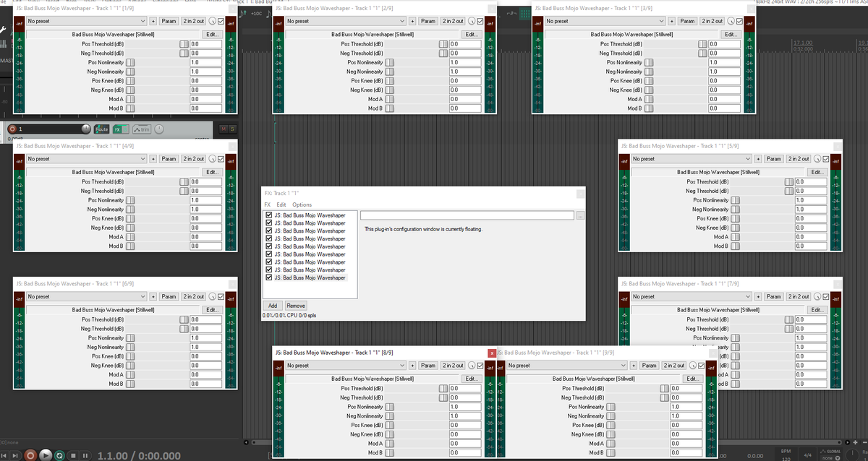This screenshot has height=461, width=868.
Task: Open the Edit menu in FX Track 1 window
Action: (281, 204)
